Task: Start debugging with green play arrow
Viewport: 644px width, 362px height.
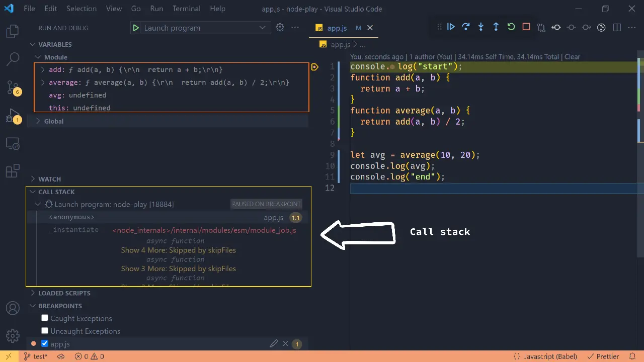Action: pos(135,28)
